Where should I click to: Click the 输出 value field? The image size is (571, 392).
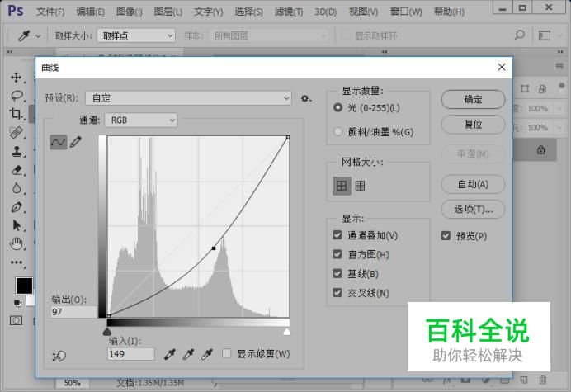pos(73,312)
